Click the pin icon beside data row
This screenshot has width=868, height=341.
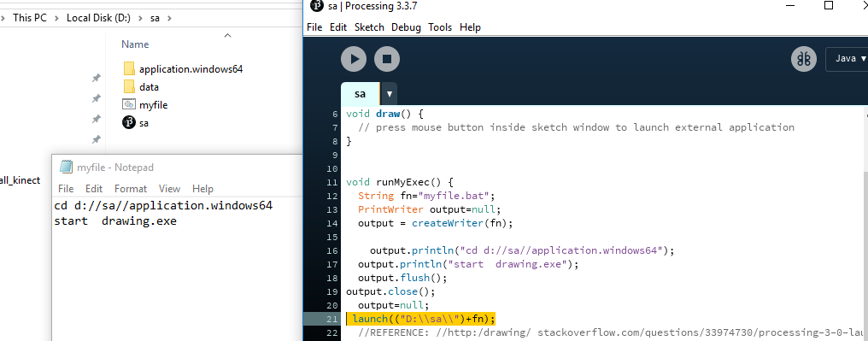97,98
